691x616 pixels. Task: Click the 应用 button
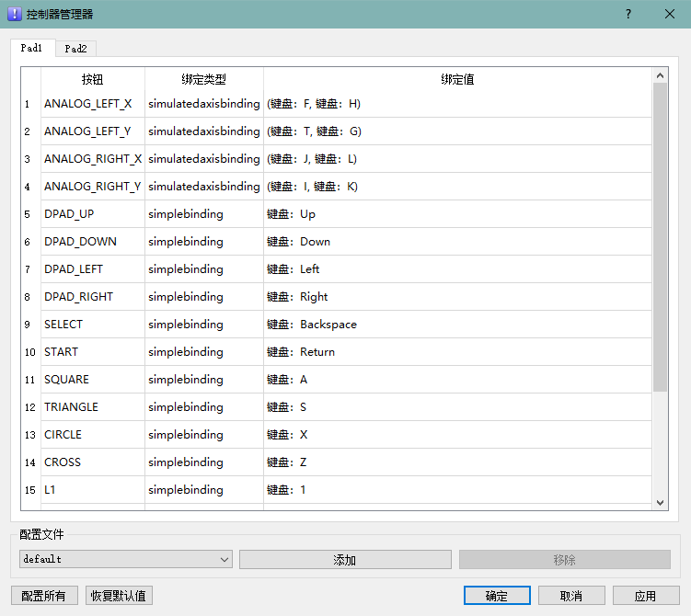tap(645, 596)
